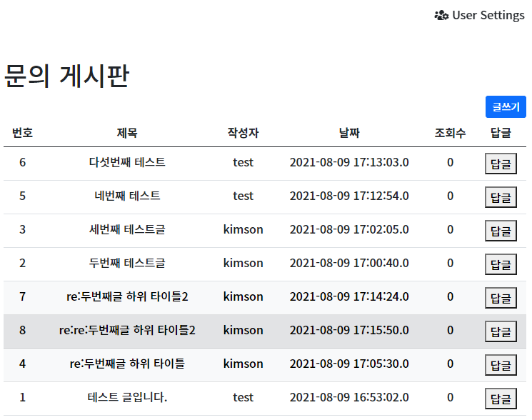Screen dimensions: 532x420
Task: Hit the 답글 button on post 7
Action: pyautogui.click(x=501, y=298)
